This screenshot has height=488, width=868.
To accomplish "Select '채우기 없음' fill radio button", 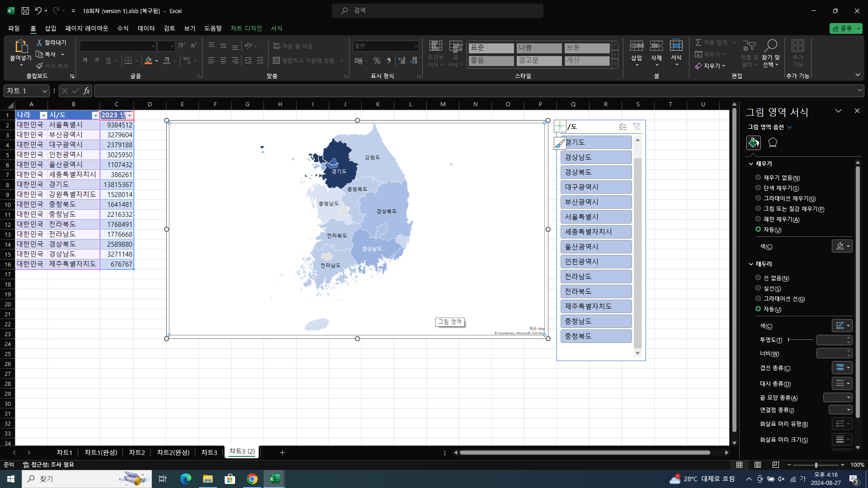I will [758, 178].
